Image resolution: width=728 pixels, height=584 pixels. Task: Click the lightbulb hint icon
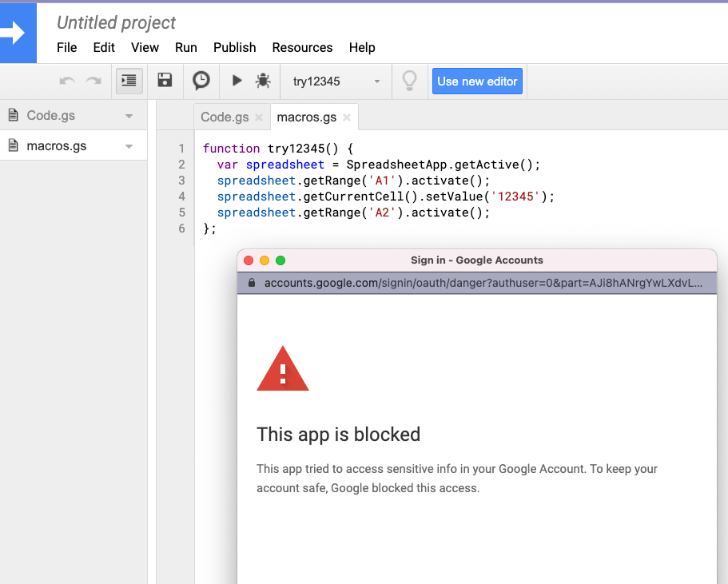[x=409, y=81]
